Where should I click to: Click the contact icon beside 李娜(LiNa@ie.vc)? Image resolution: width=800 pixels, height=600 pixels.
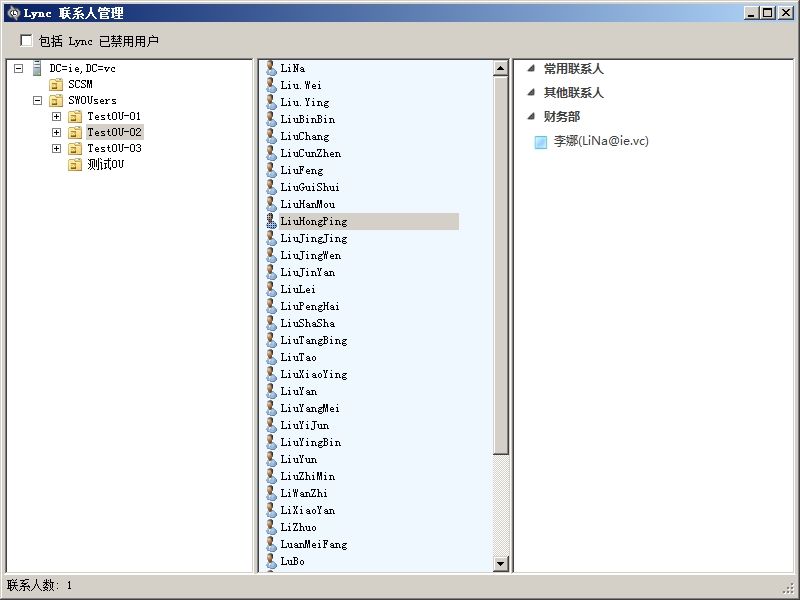(541, 142)
